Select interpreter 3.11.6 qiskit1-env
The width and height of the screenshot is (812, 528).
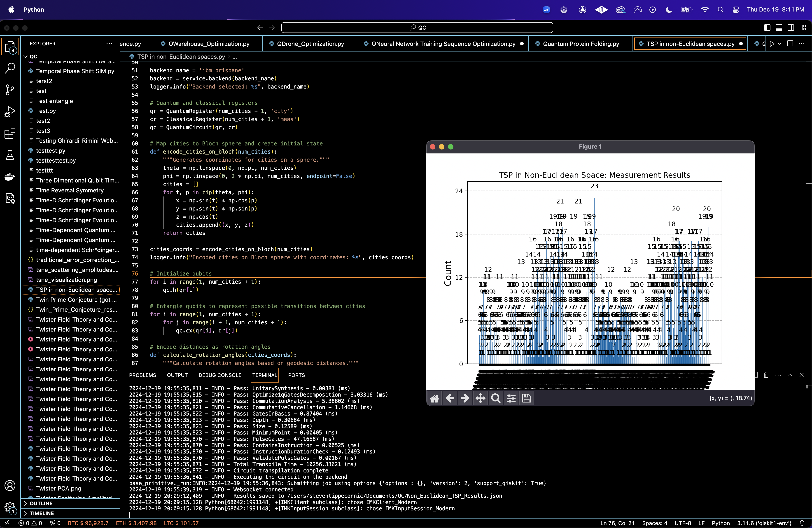pos(764,523)
